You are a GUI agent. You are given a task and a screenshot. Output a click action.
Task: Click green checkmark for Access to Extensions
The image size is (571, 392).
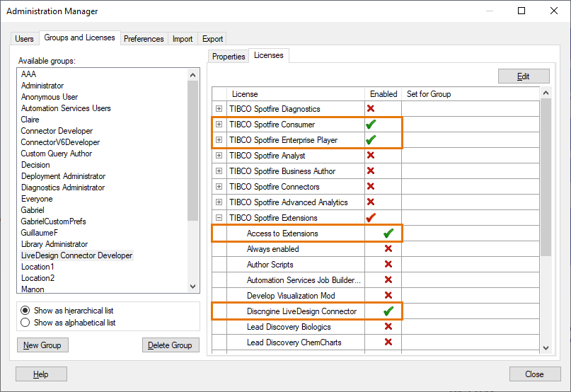(x=388, y=234)
